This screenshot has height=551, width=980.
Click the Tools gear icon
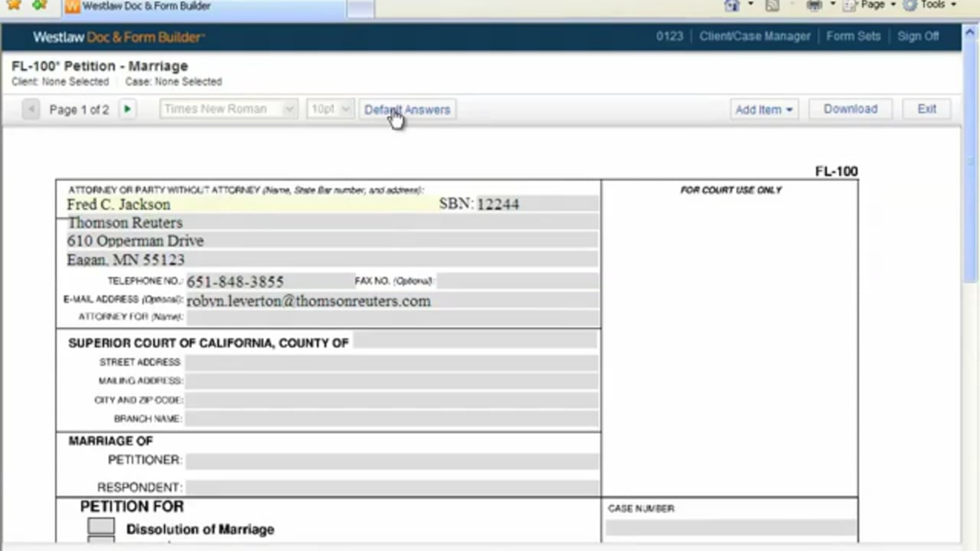tap(910, 5)
